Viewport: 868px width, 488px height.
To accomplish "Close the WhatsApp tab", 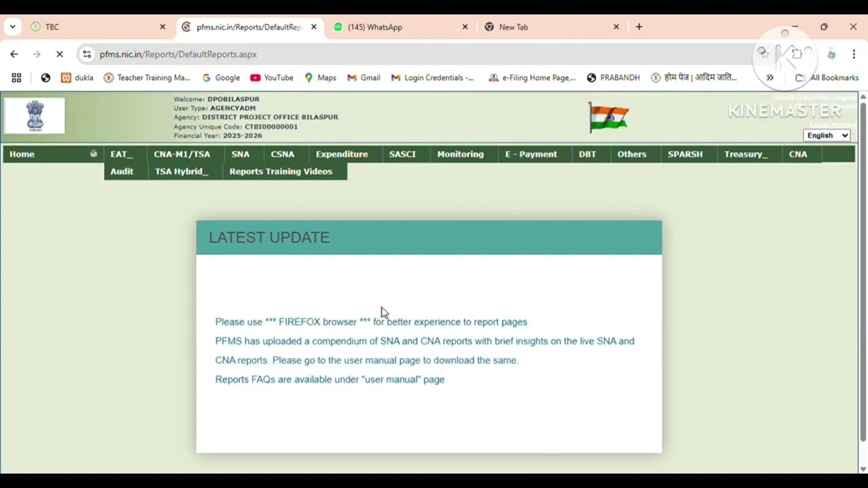I will coord(465,27).
